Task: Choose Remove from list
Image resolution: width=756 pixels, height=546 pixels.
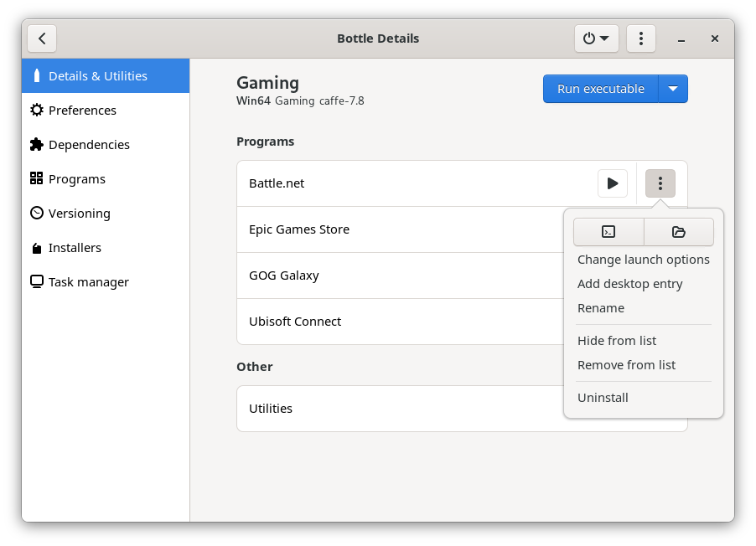Action: point(626,365)
